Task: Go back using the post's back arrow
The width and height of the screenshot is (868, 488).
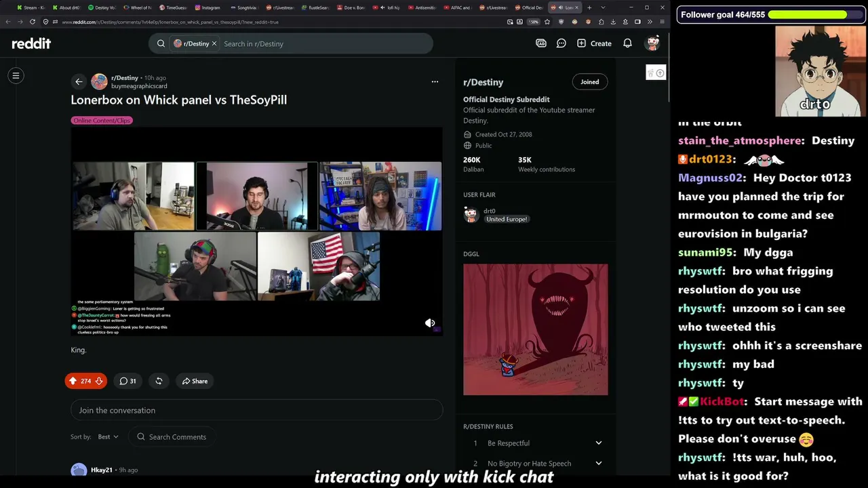Action: 79,81
